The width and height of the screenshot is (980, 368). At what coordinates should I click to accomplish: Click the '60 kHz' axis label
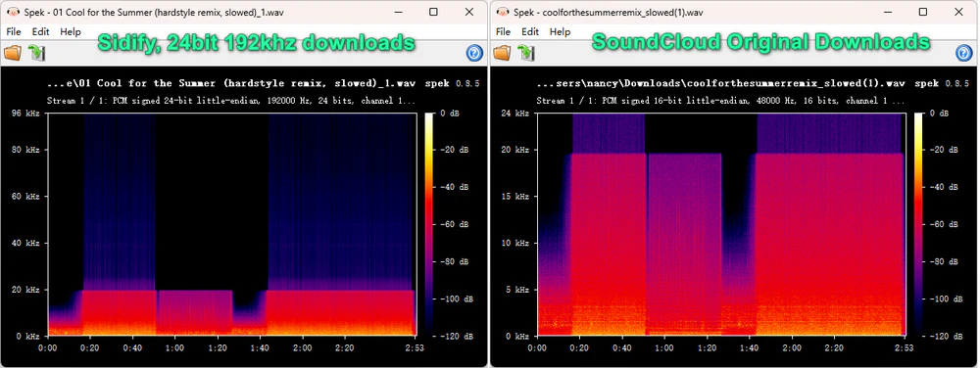[x=25, y=197]
